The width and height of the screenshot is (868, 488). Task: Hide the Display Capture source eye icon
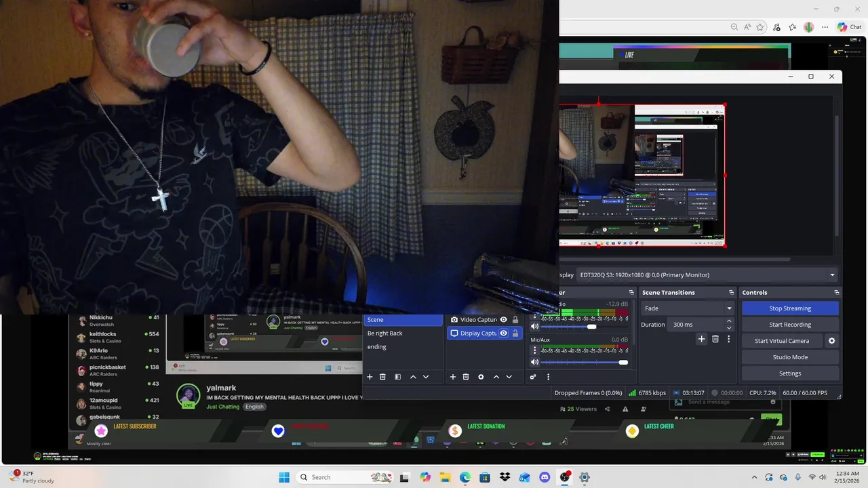tap(503, 333)
